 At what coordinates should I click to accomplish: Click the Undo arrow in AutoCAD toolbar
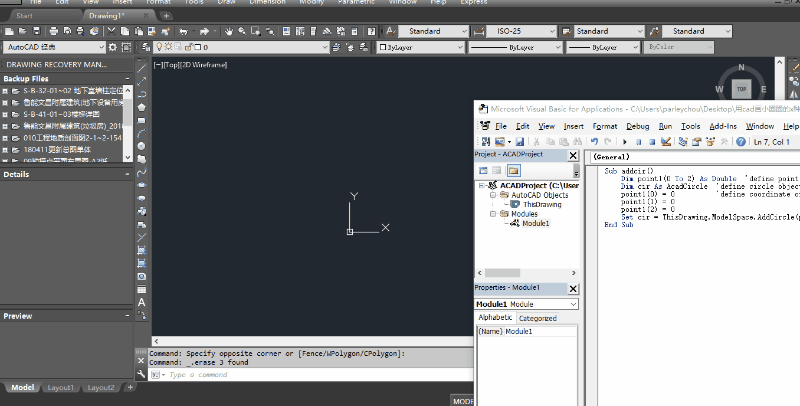pos(183,32)
